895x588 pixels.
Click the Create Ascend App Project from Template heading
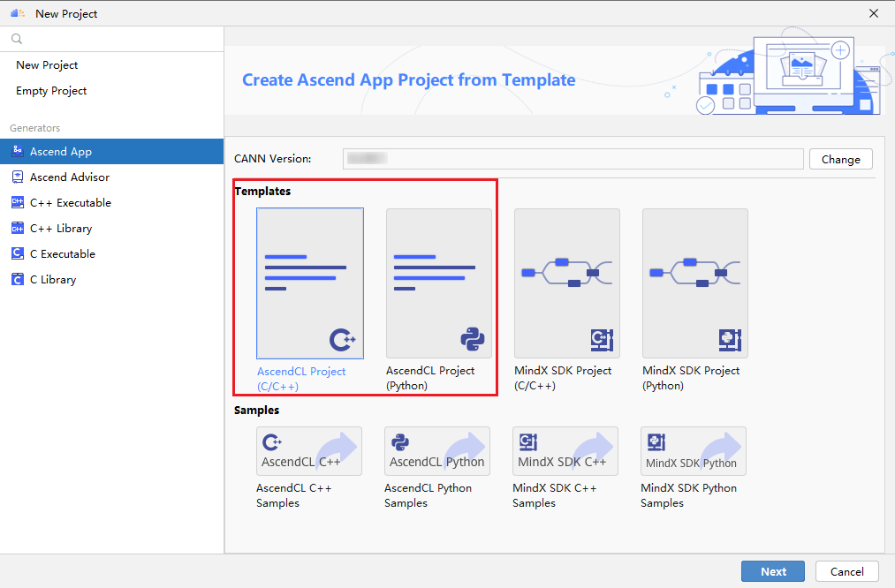(409, 79)
